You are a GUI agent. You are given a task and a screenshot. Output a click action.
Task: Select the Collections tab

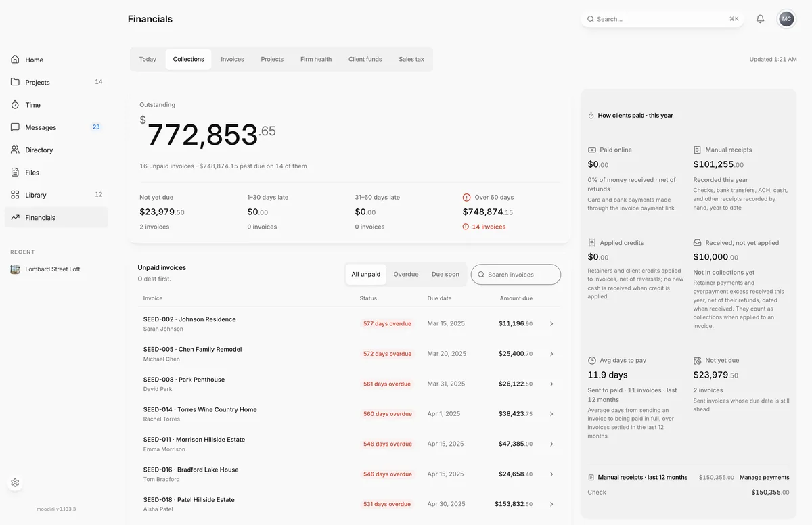click(x=188, y=59)
